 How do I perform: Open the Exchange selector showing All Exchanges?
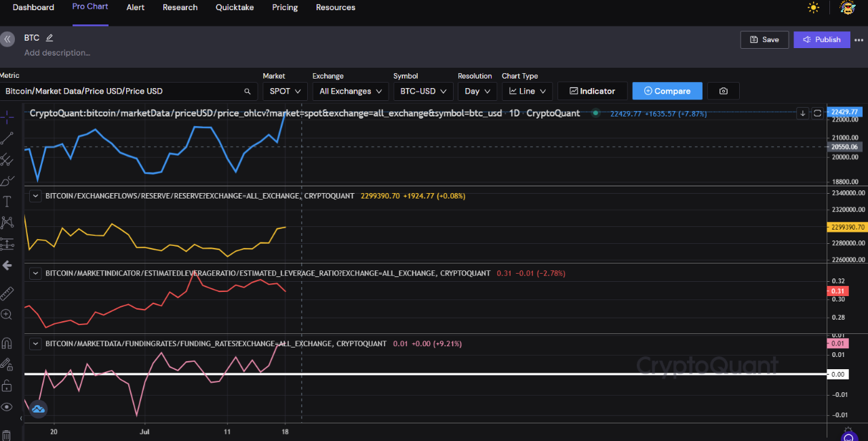coord(350,90)
